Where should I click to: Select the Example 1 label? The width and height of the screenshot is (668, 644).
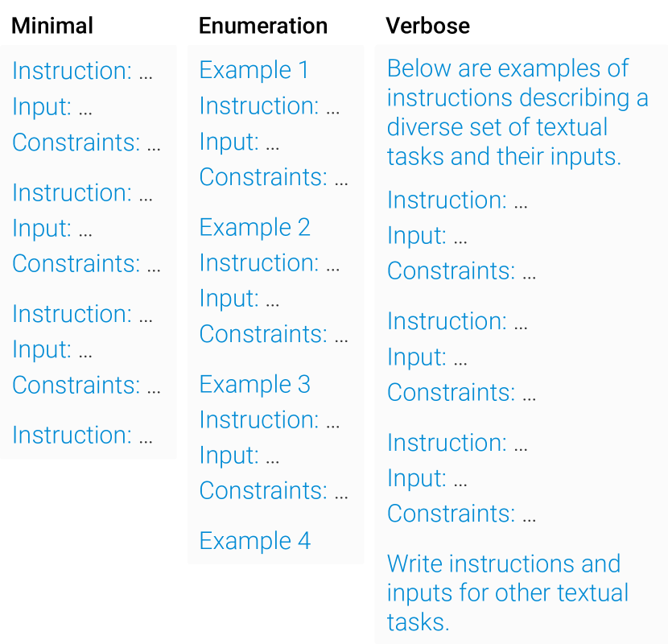coord(254,70)
